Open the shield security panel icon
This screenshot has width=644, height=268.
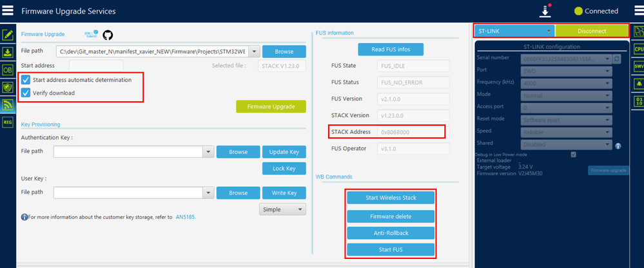click(8, 87)
